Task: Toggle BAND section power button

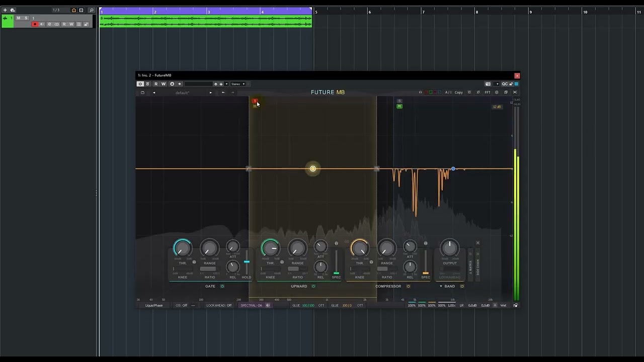Action: tap(462, 286)
